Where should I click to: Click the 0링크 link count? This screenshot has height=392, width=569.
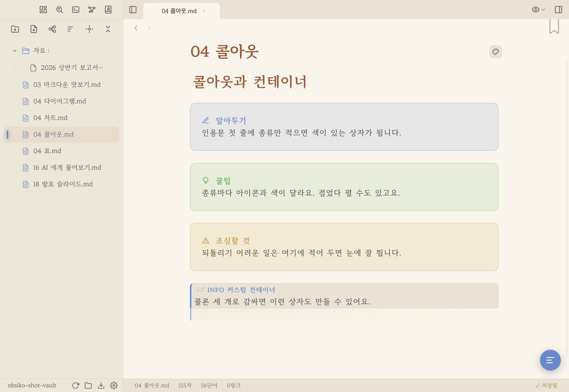tap(234, 385)
